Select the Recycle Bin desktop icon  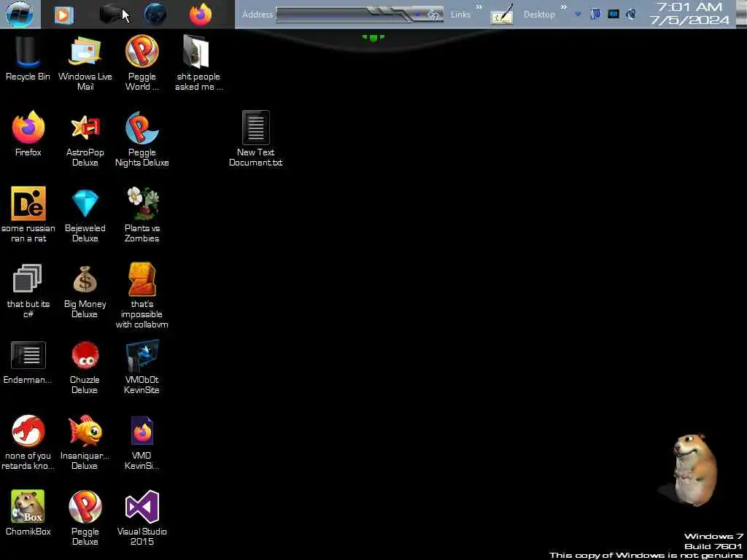pyautogui.click(x=28, y=58)
